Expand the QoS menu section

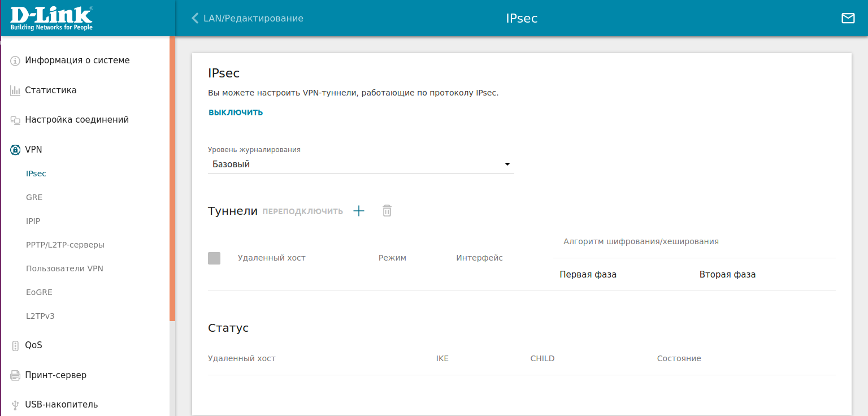(33, 345)
